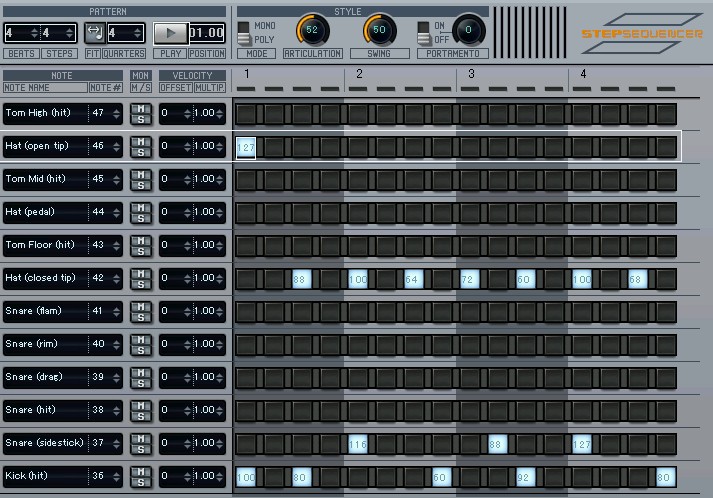Change note number stepper for Hat (pedal) 44

(x=116, y=213)
